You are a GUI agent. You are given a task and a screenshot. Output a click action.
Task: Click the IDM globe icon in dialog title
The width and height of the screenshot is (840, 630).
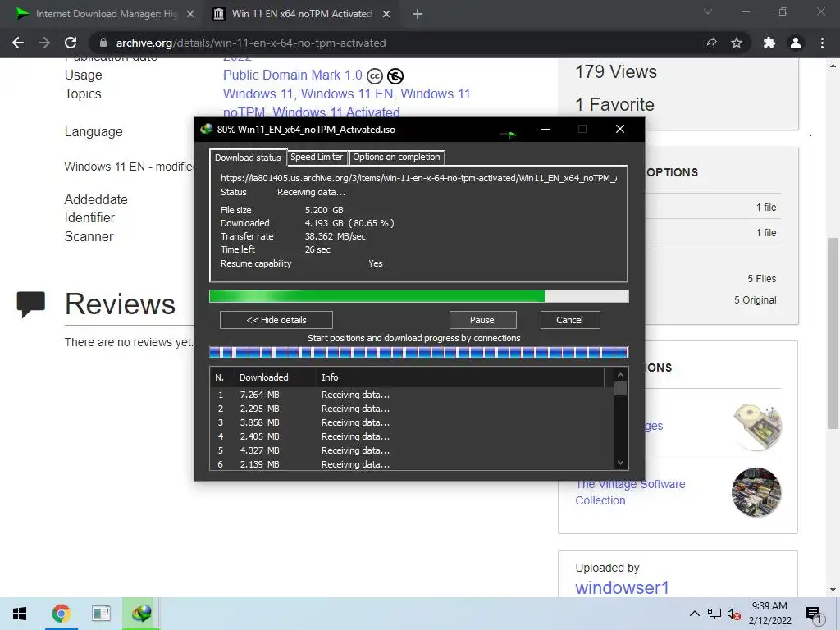coord(206,129)
